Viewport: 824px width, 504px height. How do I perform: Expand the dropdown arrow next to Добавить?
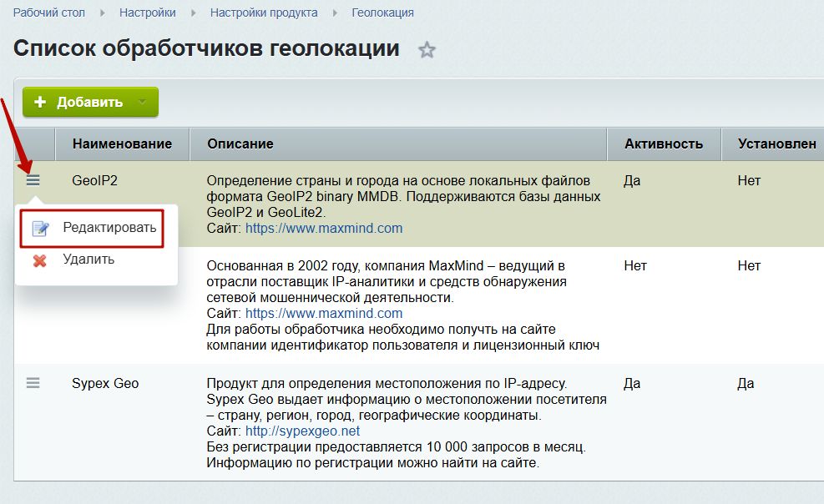click(142, 103)
